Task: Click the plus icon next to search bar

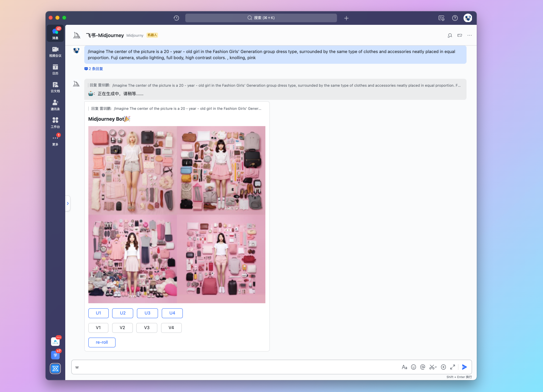Action: tap(346, 18)
